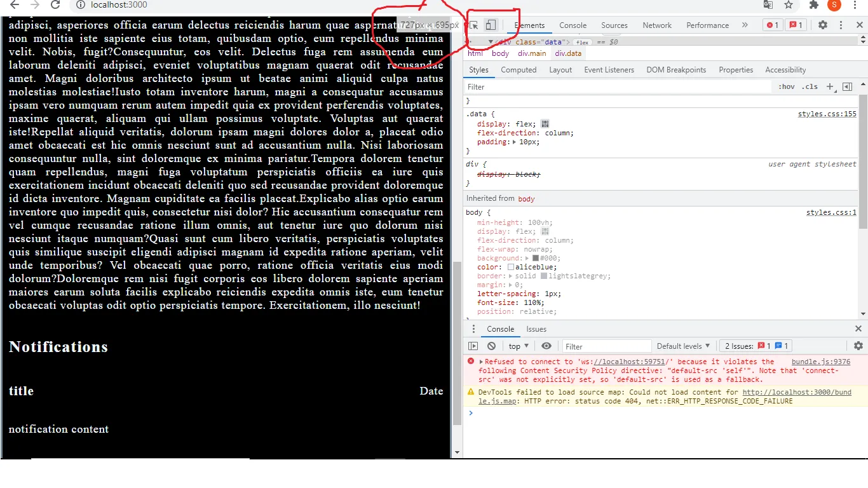Screen dimensions: 868x488
Task: Close the console drawer
Action: tap(858, 329)
